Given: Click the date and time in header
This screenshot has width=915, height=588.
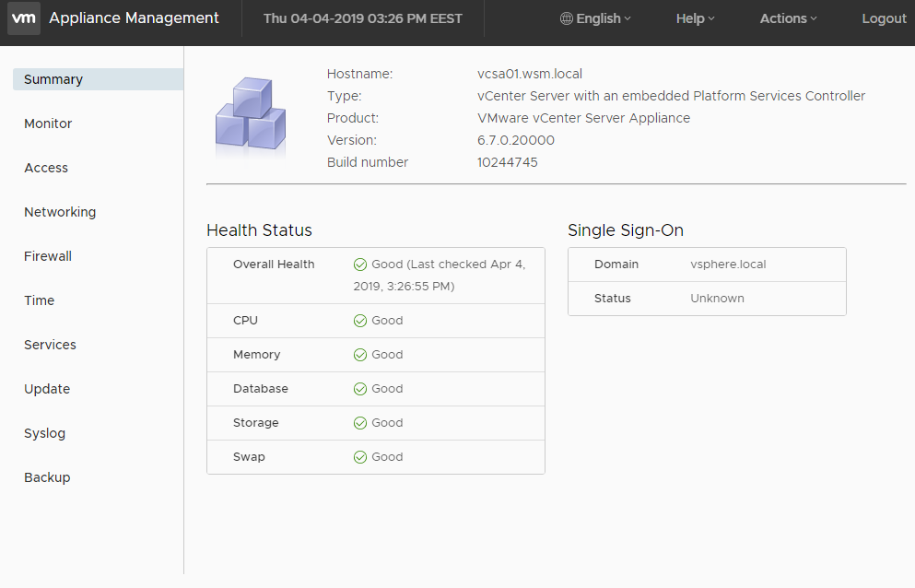Looking at the screenshot, I should click(363, 18).
